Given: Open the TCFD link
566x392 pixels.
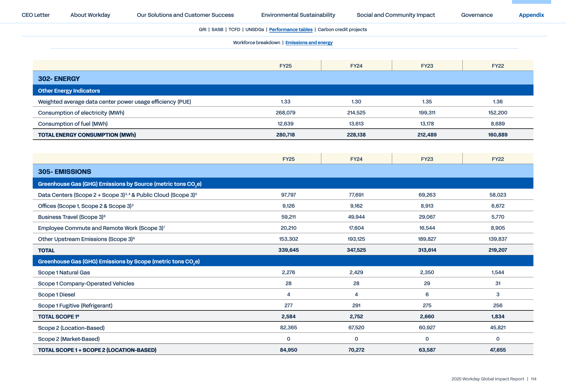Looking at the screenshot, I should coord(234,29).
